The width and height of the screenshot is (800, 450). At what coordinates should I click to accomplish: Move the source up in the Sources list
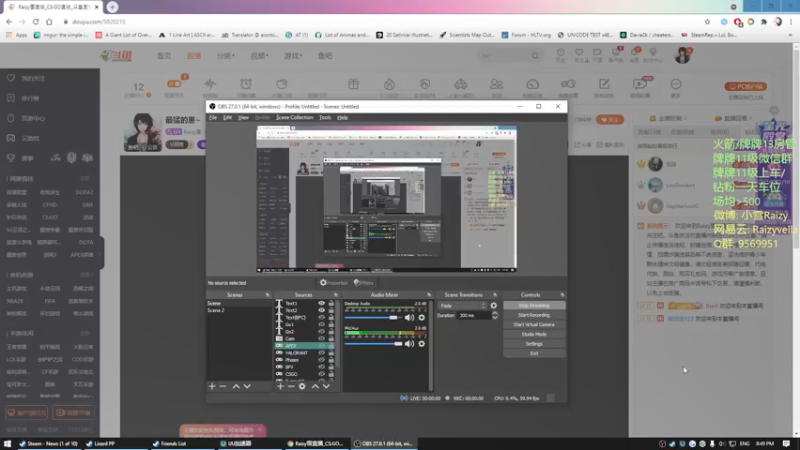coord(315,386)
